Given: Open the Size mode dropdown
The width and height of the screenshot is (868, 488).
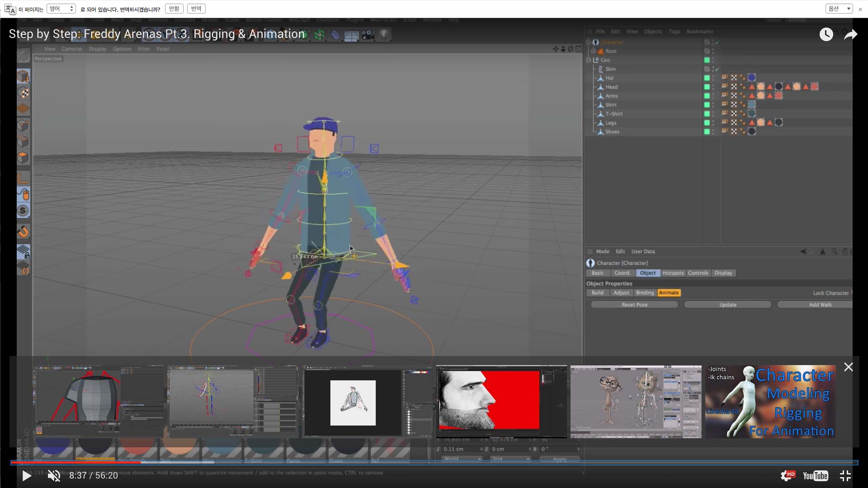Looking at the screenshot, I should point(510,459).
